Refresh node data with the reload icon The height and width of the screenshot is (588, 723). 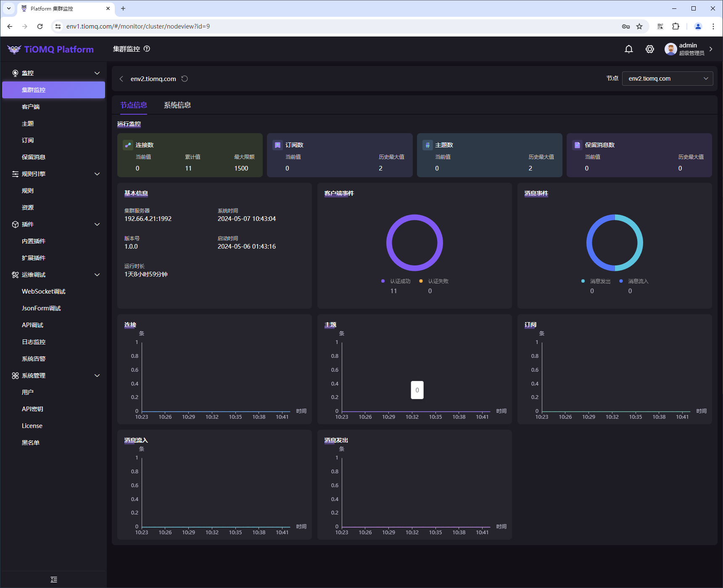click(185, 79)
